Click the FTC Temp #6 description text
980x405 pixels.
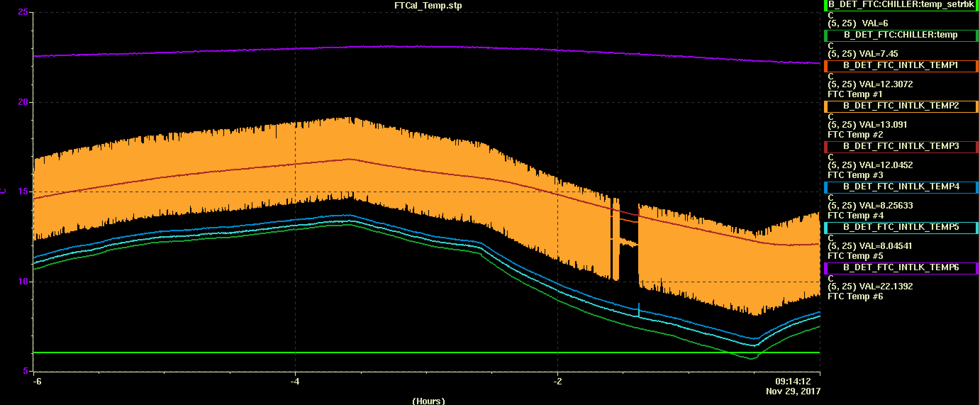[855, 296]
